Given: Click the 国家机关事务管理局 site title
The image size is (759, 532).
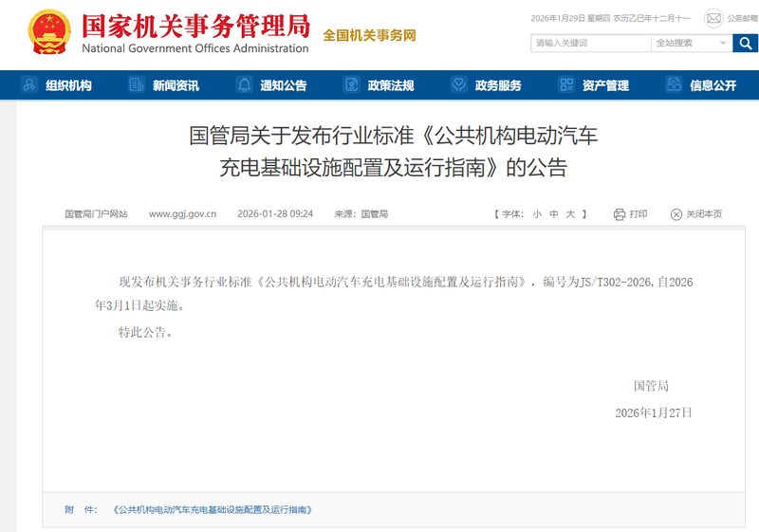Looking at the screenshot, I should pyautogui.click(x=195, y=26).
